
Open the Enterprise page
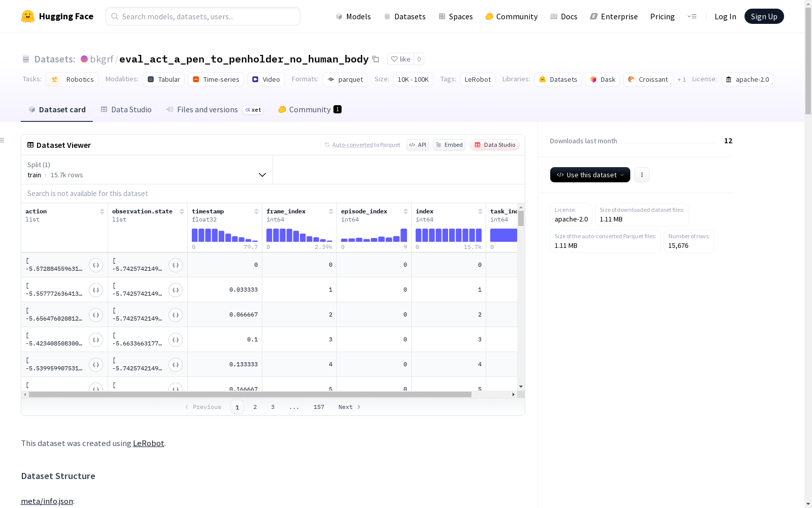(614, 16)
